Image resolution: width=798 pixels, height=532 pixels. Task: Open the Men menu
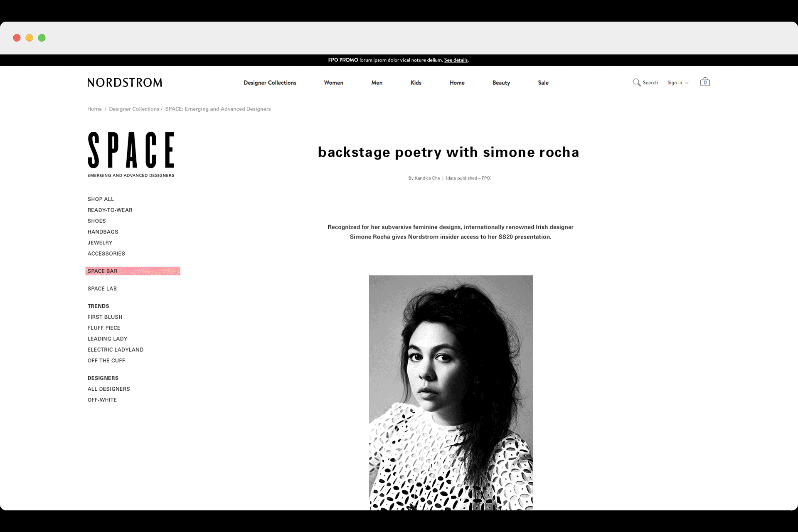(377, 83)
